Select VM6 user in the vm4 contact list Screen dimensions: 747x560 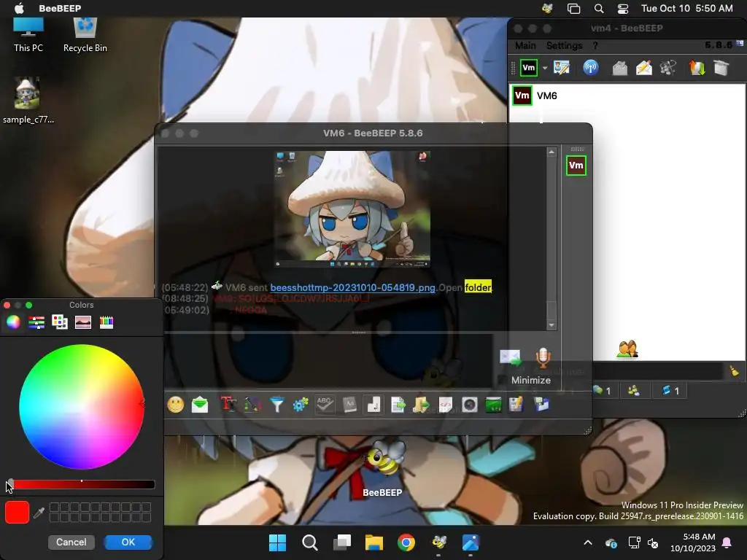click(x=627, y=96)
